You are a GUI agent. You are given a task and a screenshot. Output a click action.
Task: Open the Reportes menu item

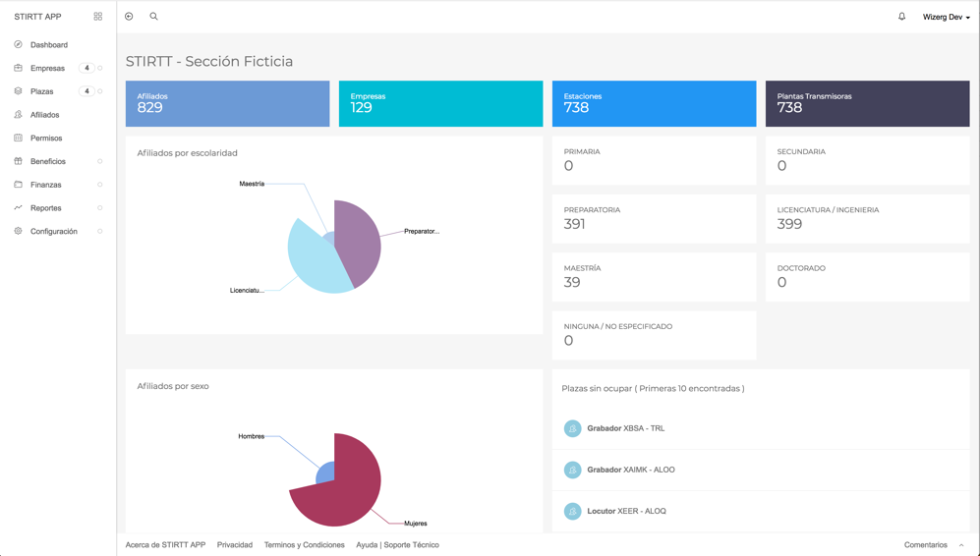coord(46,208)
